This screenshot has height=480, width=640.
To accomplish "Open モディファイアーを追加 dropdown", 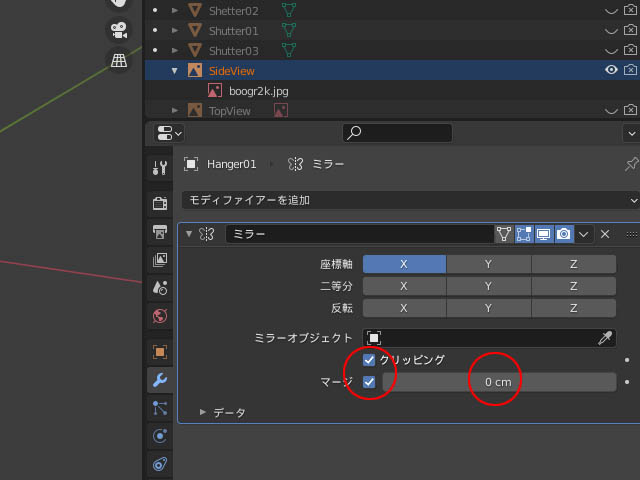I will pyautogui.click(x=411, y=200).
